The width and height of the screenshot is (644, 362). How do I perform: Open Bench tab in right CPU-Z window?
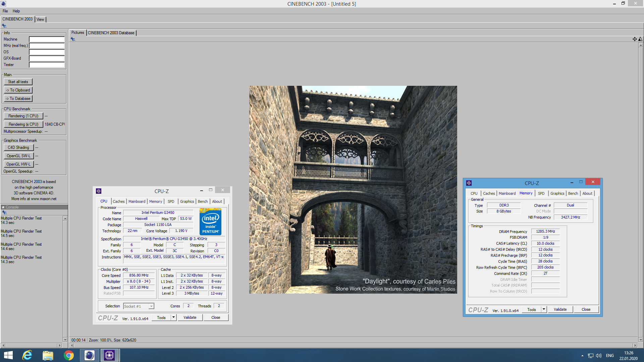coord(573,193)
